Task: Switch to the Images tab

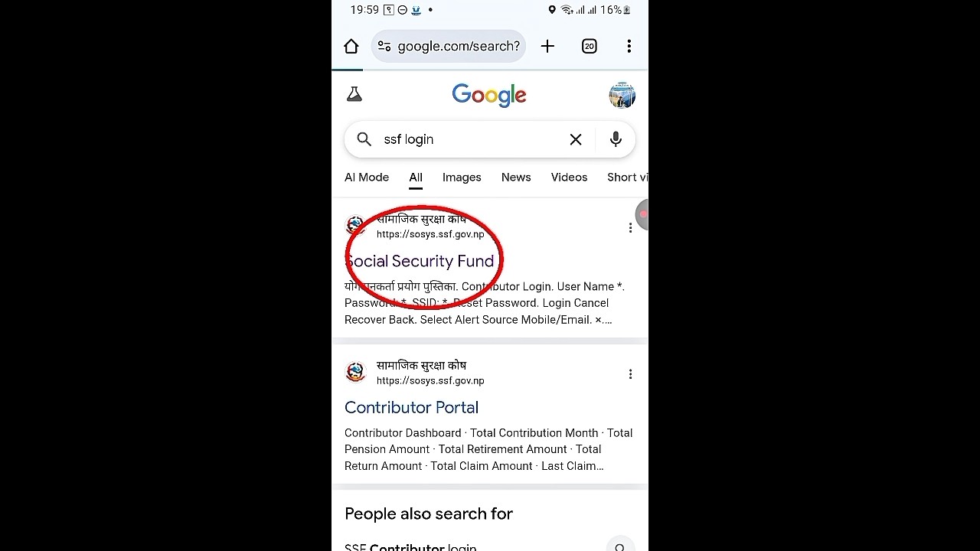Action: 462,178
